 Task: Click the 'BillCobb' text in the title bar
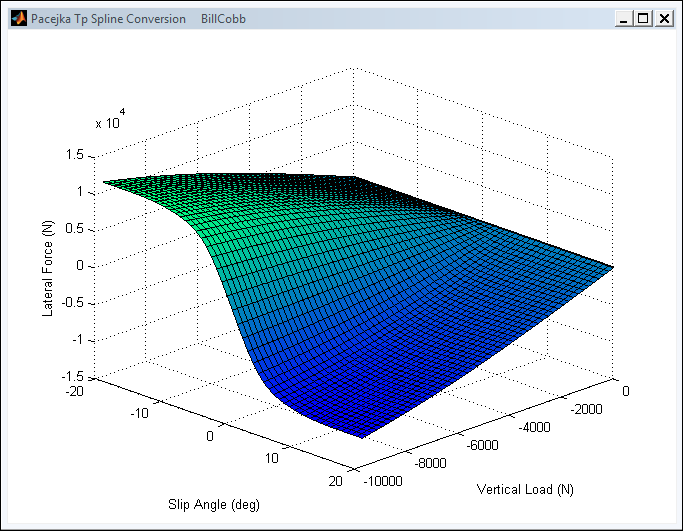pyautogui.click(x=223, y=19)
